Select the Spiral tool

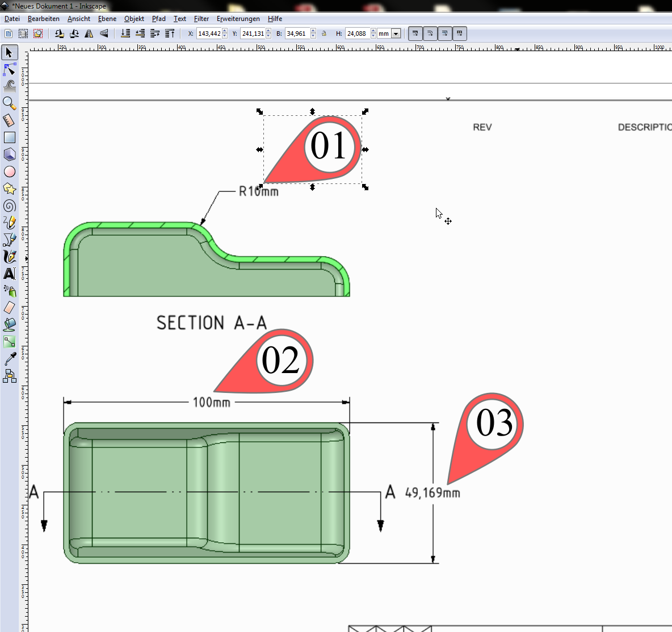9,205
